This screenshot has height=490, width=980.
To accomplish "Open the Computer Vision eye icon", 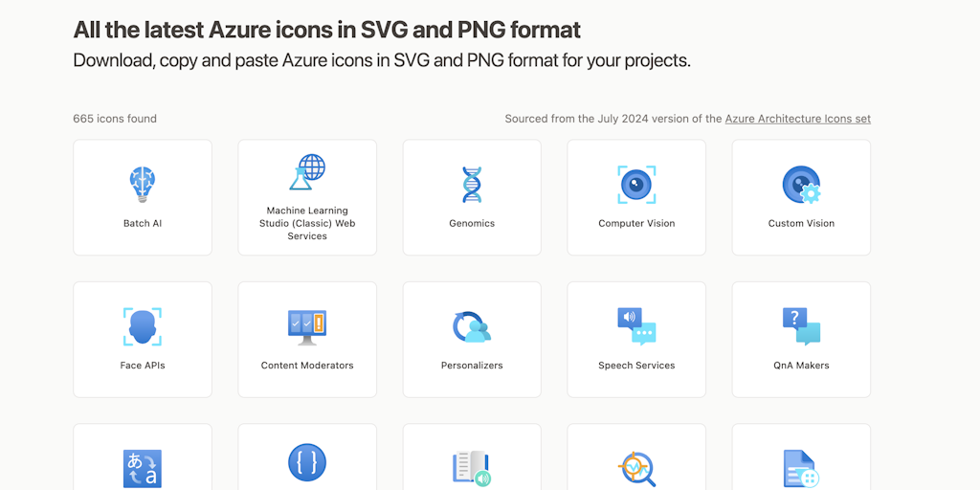I will click(x=636, y=185).
